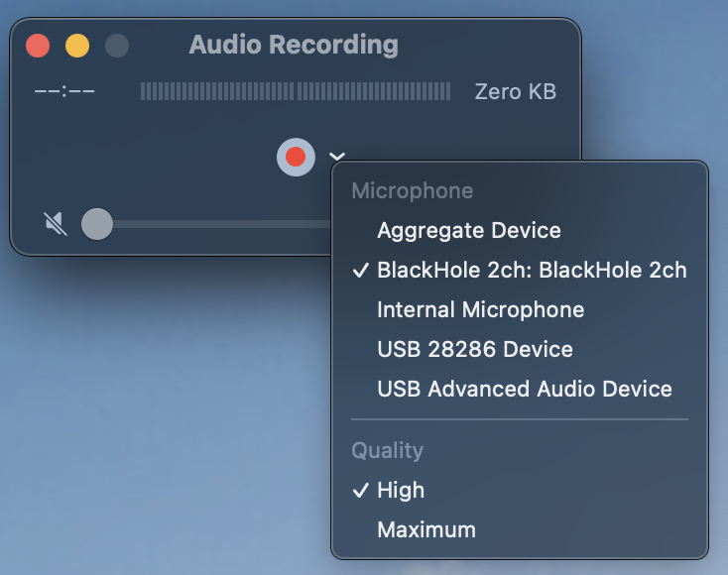Pick USB 28286 Device input
Viewport: 728px width, 575px height.
coord(520,349)
